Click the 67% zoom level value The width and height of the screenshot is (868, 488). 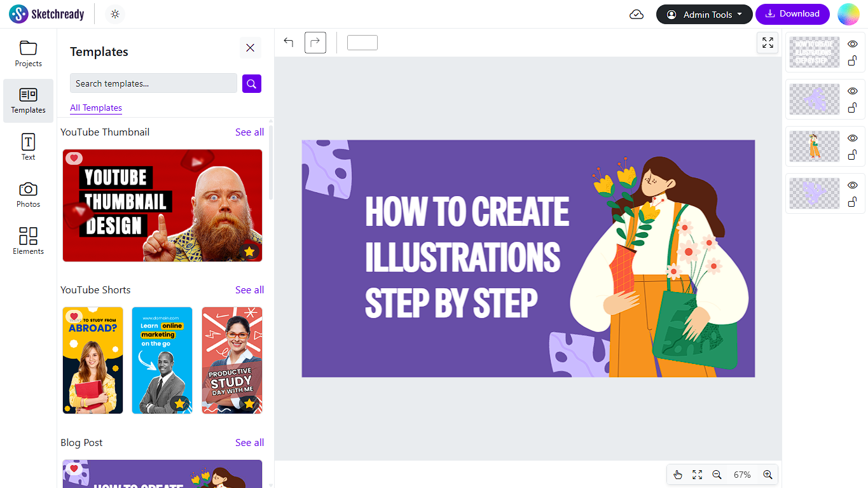[742, 475]
